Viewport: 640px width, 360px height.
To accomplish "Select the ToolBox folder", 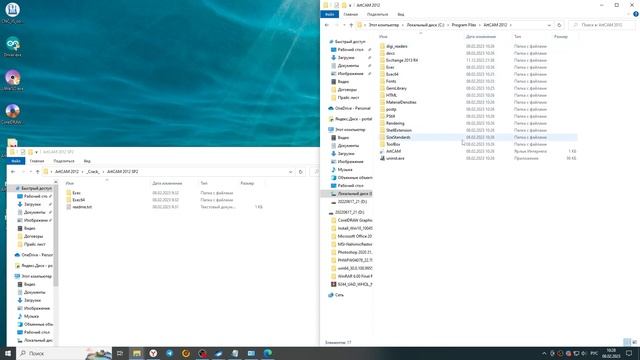I will pos(393,144).
